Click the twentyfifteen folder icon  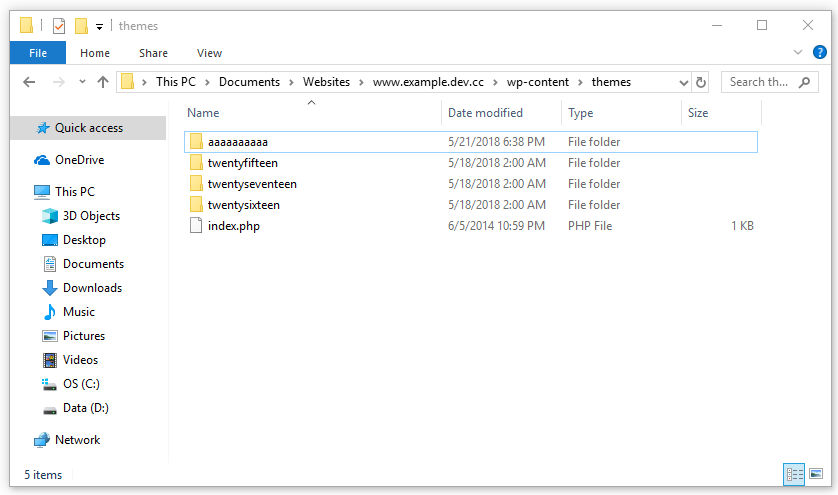point(196,163)
